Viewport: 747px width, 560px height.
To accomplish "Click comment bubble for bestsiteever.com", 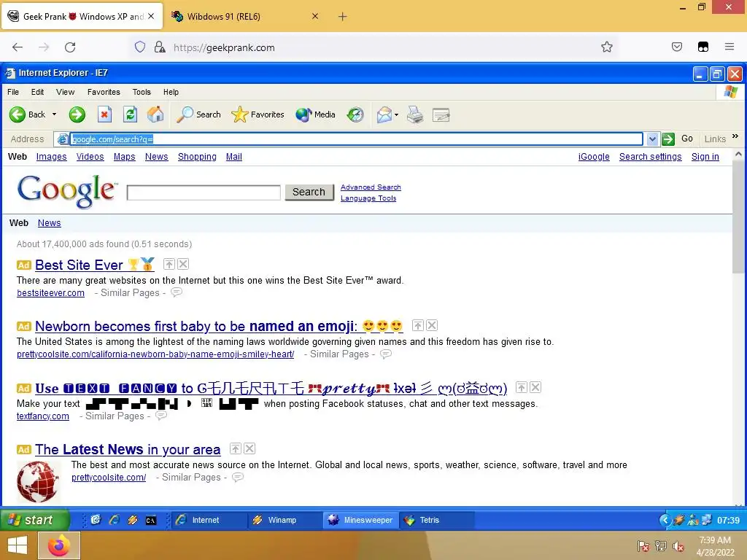I will (x=177, y=292).
